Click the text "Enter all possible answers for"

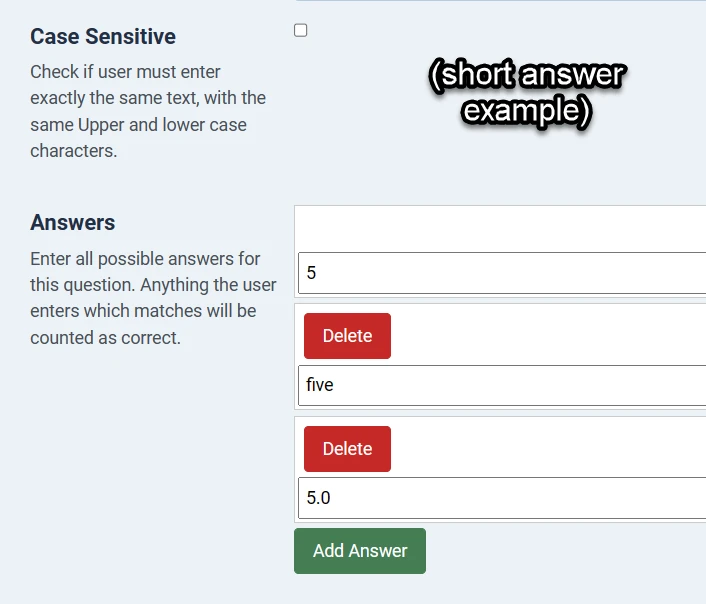coord(145,259)
